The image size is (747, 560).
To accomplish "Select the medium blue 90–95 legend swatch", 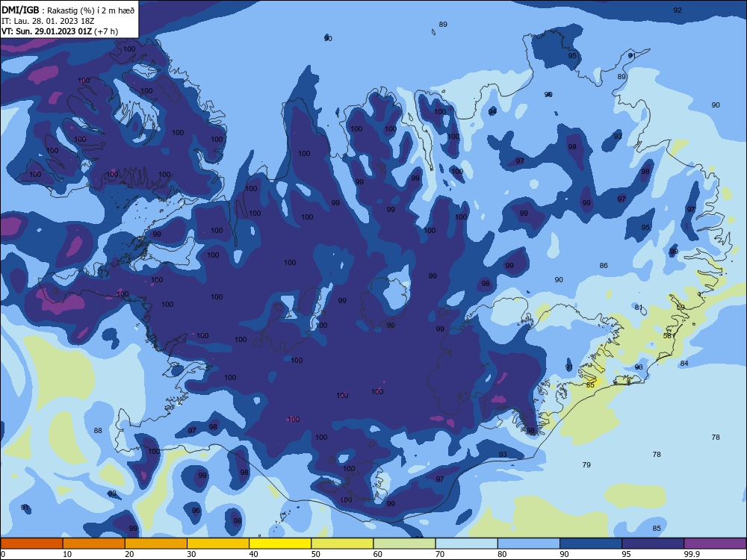I will (591, 544).
